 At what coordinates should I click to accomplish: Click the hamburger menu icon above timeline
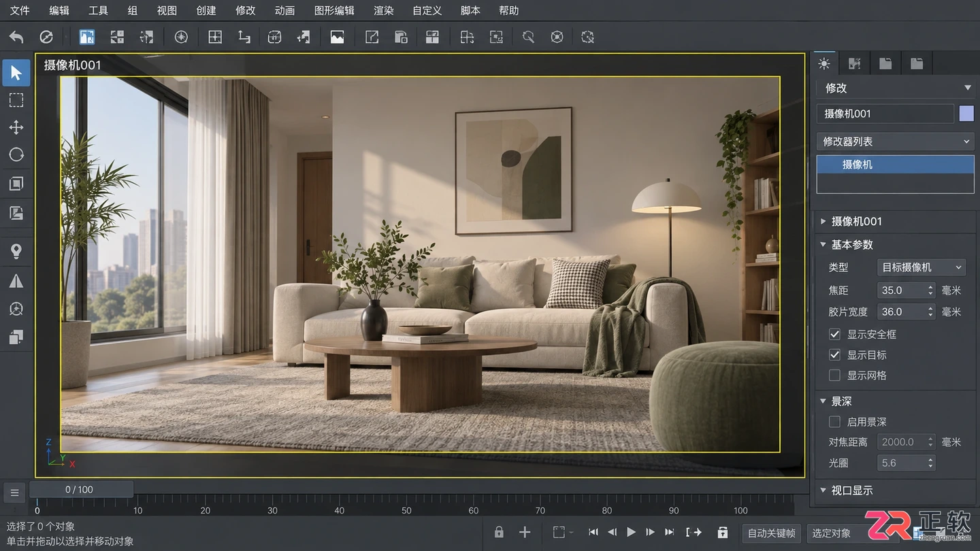14,492
